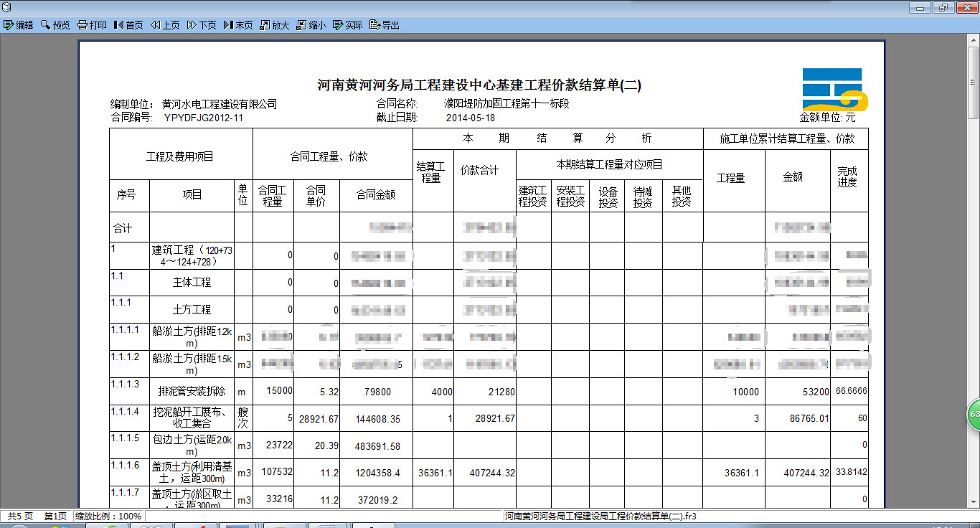Click the green circular badge at right edge
Screen dimensions: 980x528
(974, 415)
